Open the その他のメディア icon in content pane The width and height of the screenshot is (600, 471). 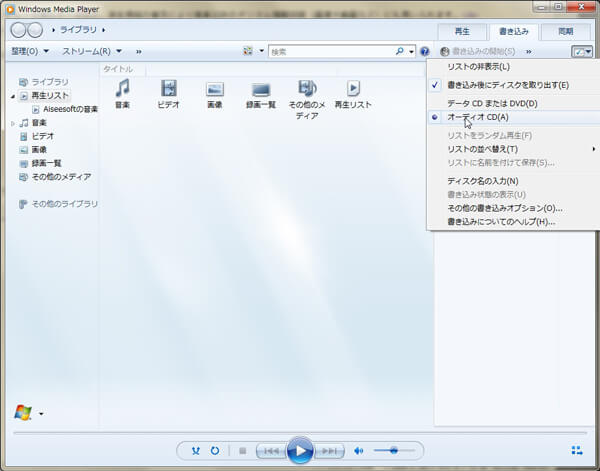[307, 88]
